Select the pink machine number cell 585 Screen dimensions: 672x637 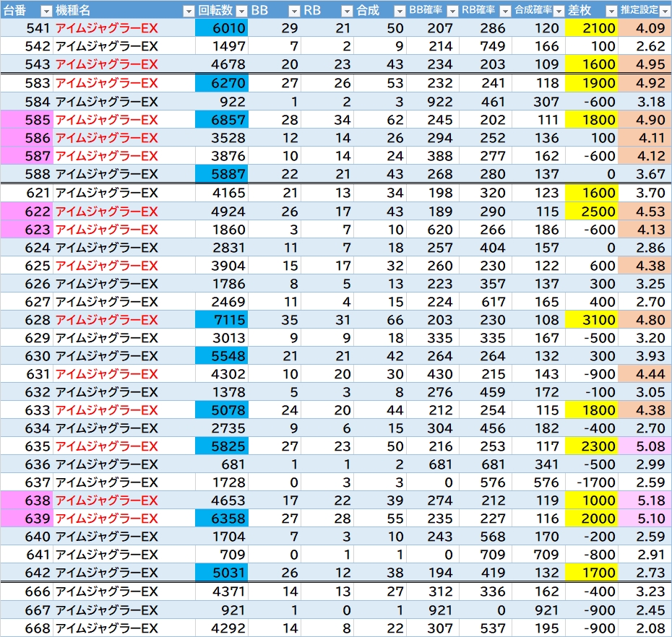[x=27, y=119]
